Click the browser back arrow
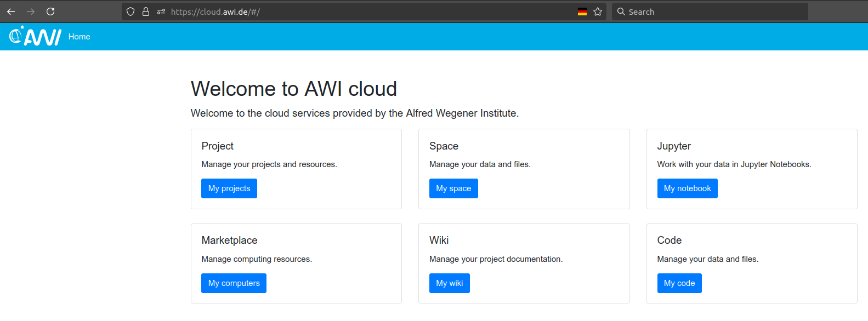Viewport: 868px width, 321px height. (11, 12)
